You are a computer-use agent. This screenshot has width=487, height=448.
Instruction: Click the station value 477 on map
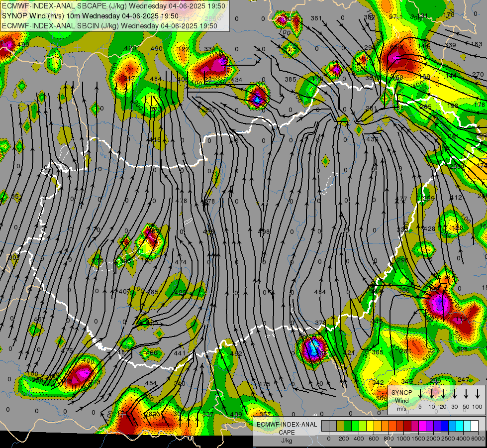tap(401, 199)
